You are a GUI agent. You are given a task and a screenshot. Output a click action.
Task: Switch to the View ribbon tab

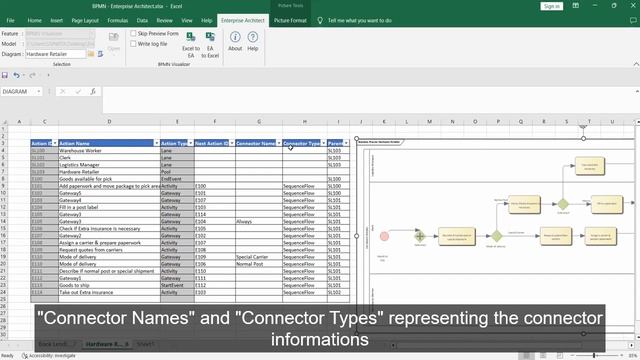coord(187,20)
